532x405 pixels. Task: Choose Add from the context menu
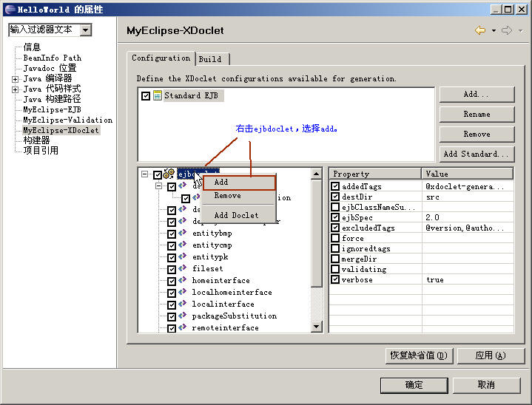239,183
